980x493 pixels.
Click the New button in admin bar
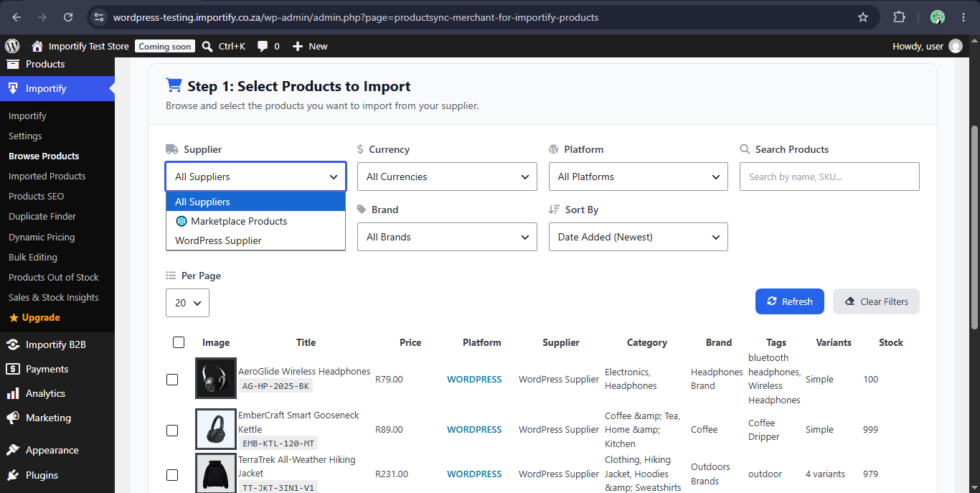pos(310,47)
